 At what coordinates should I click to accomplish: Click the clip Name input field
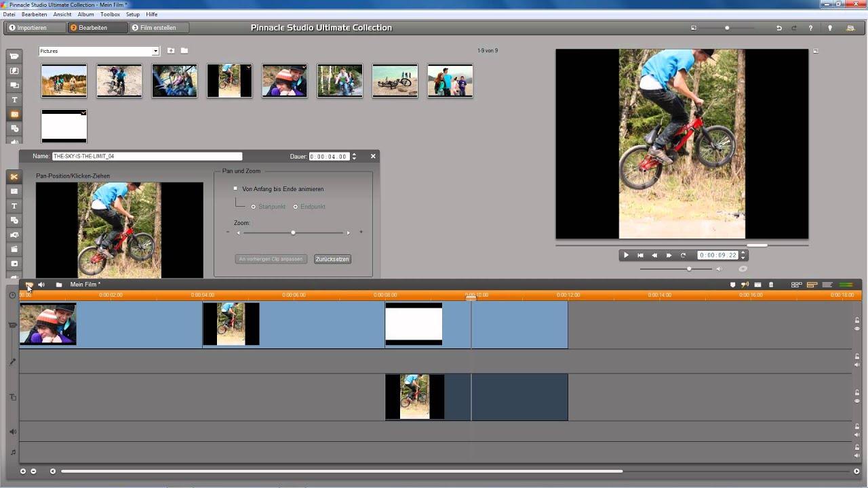[147, 157]
